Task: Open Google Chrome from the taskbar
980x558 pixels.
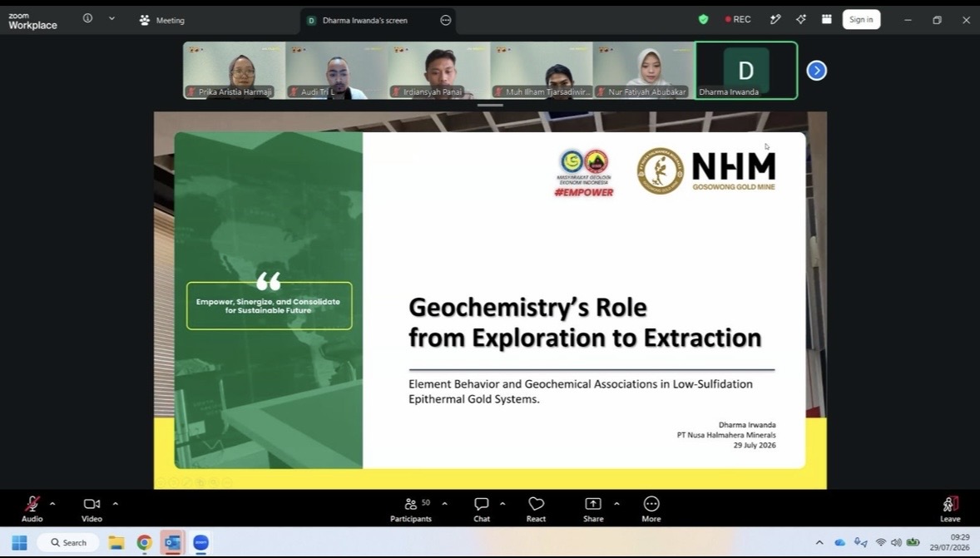Action: [145, 542]
